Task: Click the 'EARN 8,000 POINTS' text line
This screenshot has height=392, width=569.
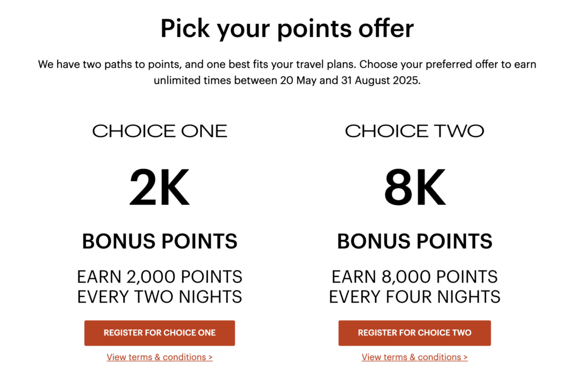Action: click(x=415, y=277)
